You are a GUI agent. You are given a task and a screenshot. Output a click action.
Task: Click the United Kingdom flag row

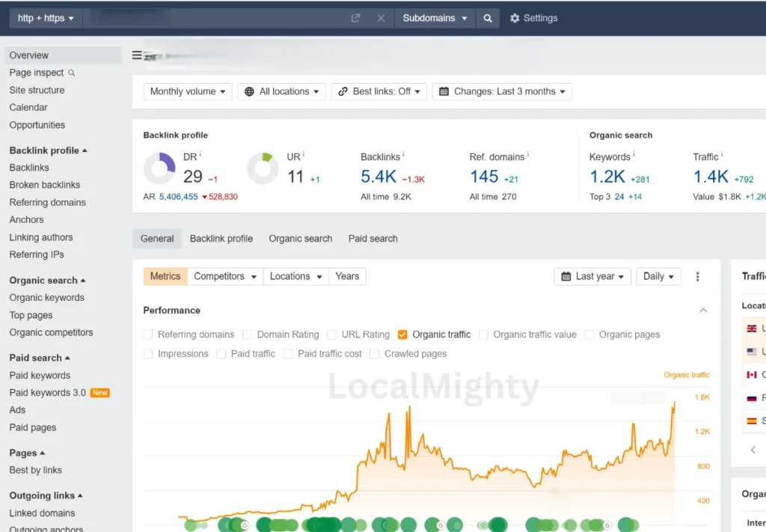(x=754, y=328)
